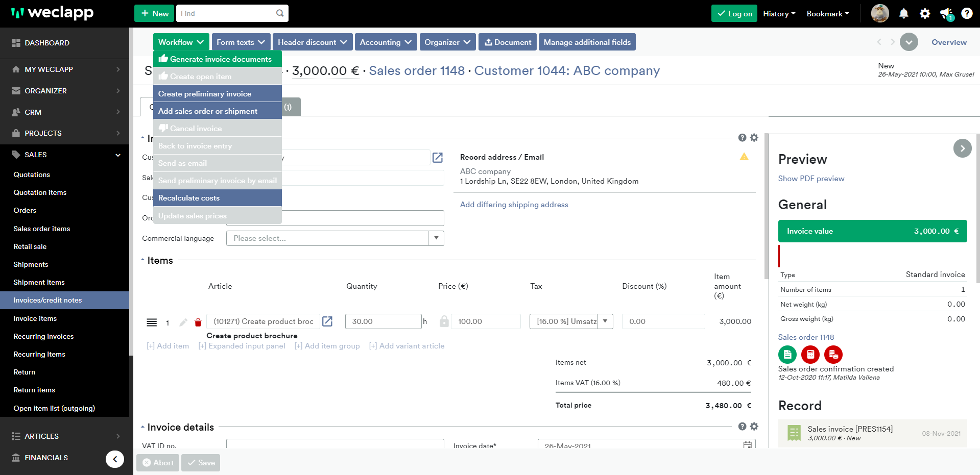Click the green New button

pyautogui.click(x=154, y=13)
